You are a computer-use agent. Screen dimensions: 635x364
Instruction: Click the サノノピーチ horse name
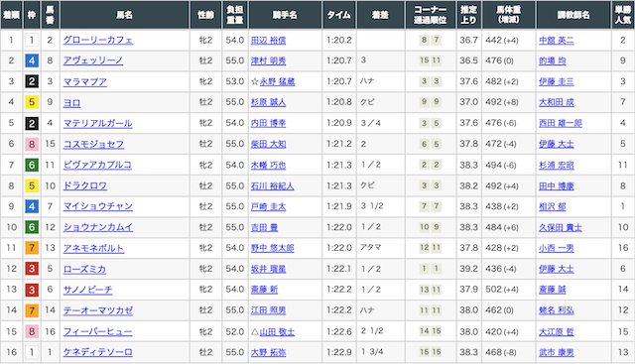pyautogui.click(x=88, y=290)
